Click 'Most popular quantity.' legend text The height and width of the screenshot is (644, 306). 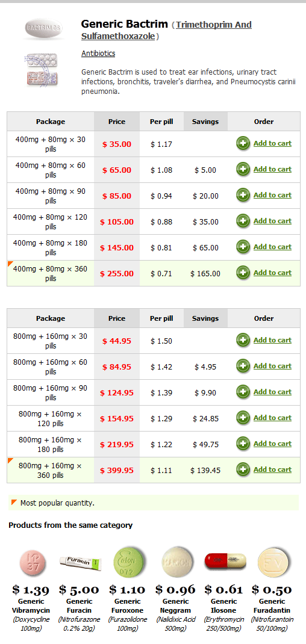point(57,503)
